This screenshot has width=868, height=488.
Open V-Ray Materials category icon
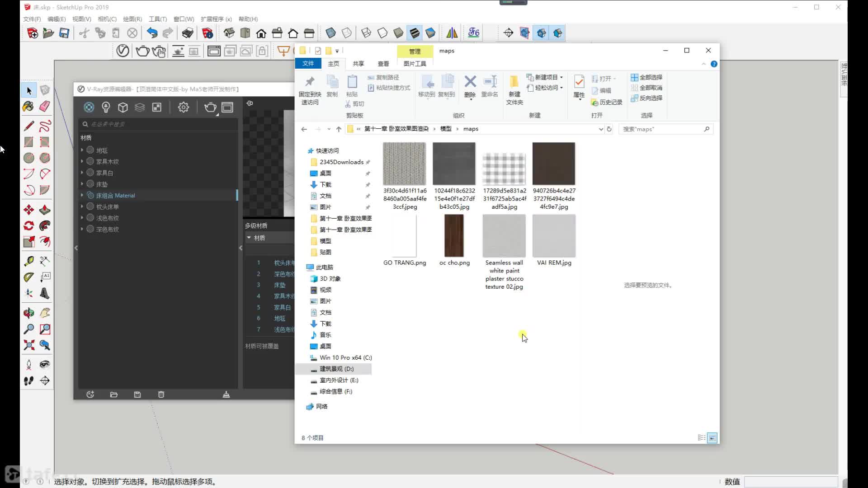pos(89,107)
